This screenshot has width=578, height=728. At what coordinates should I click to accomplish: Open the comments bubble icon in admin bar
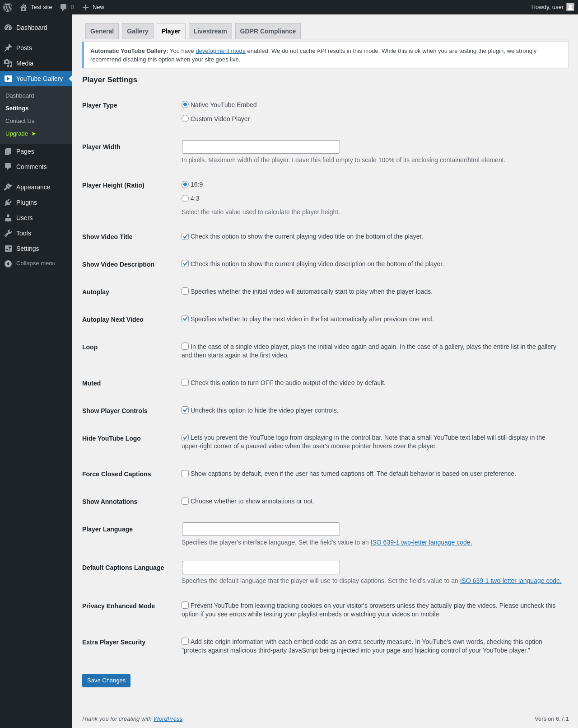pos(63,7)
